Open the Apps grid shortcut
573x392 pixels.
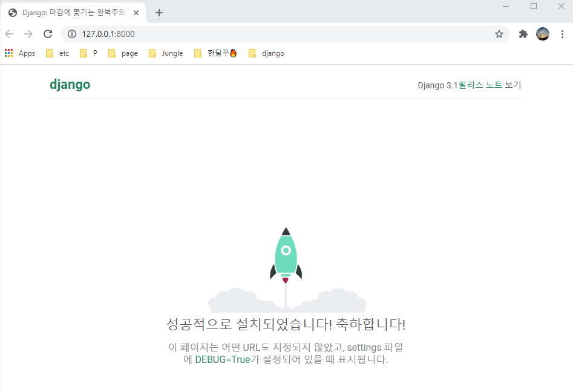pyautogui.click(x=20, y=53)
